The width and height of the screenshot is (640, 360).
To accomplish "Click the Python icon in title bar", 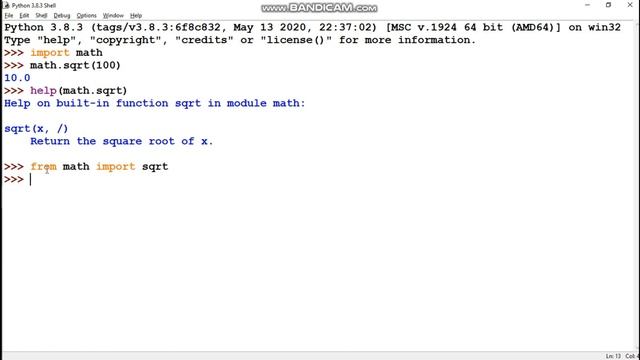I will pyautogui.click(x=6, y=5).
